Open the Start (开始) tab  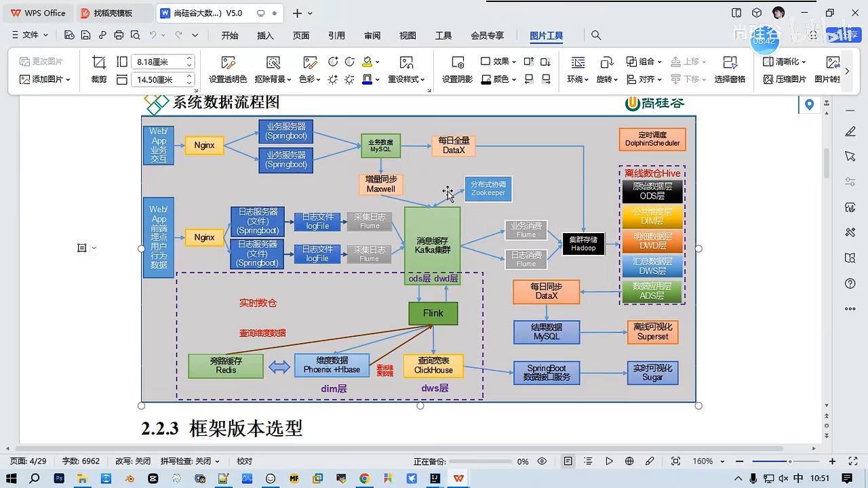coord(230,36)
